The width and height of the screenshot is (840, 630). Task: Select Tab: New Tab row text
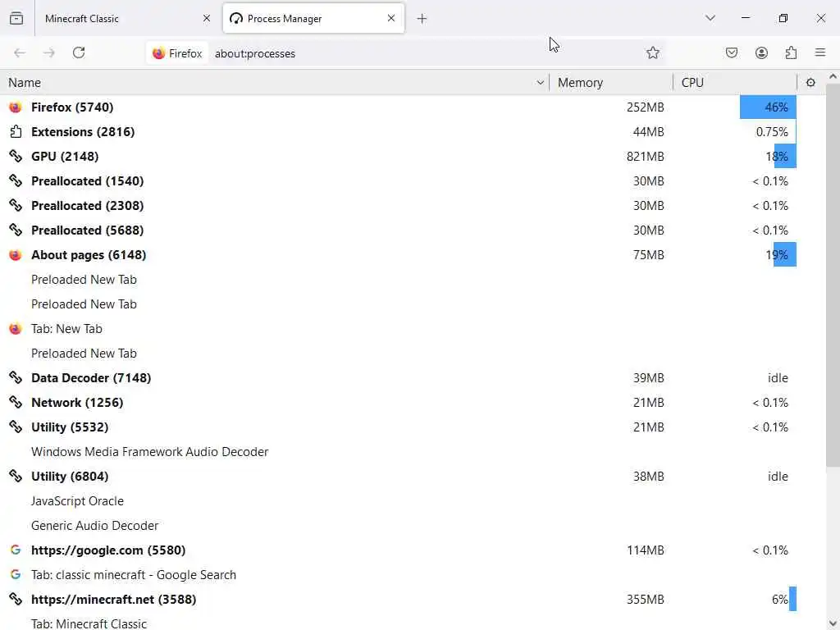point(66,329)
